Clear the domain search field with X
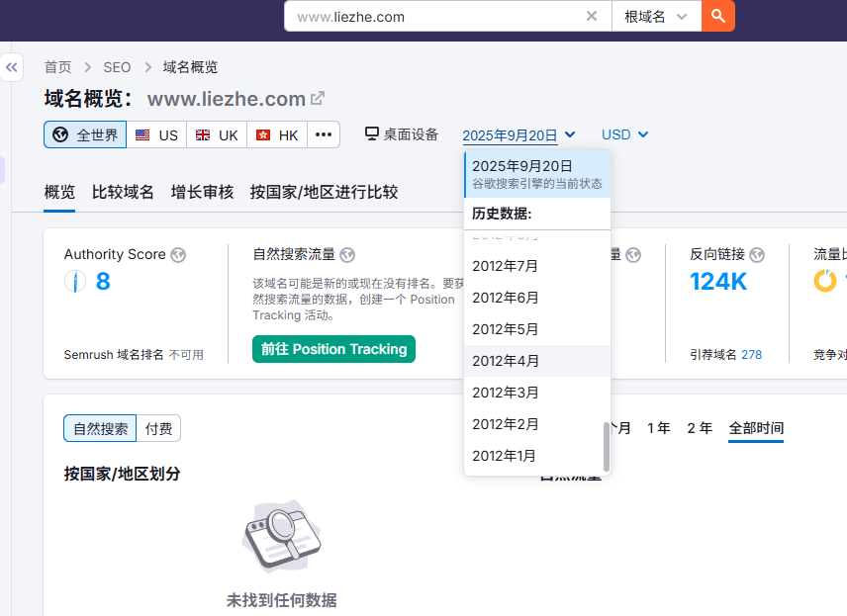The height and width of the screenshot is (616, 847). [592, 16]
